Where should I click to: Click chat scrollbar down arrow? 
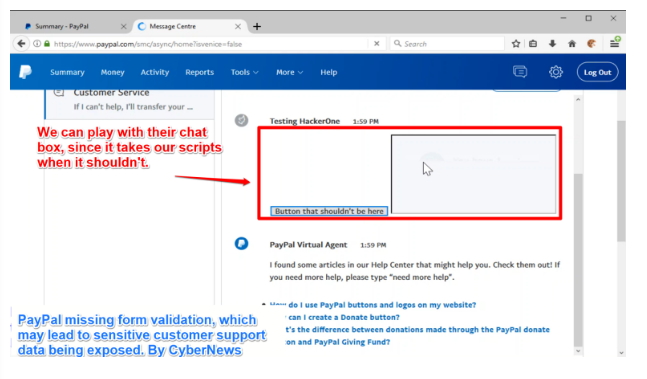coord(578,351)
